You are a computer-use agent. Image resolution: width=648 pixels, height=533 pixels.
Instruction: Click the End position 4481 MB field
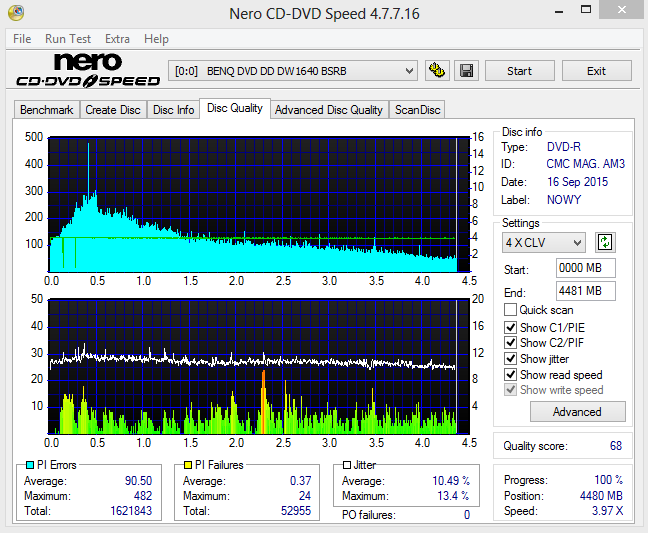(x=586, y=291)
